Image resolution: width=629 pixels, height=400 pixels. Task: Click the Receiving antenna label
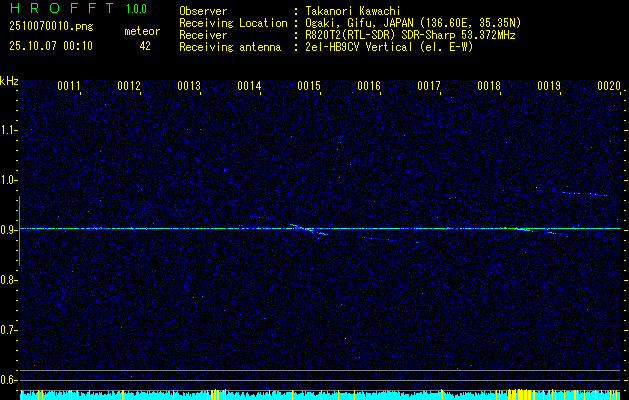(230, 47)
